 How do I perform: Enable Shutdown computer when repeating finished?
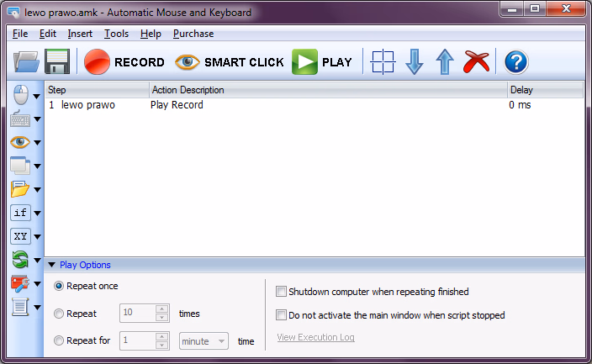click(x=282, y=292)
